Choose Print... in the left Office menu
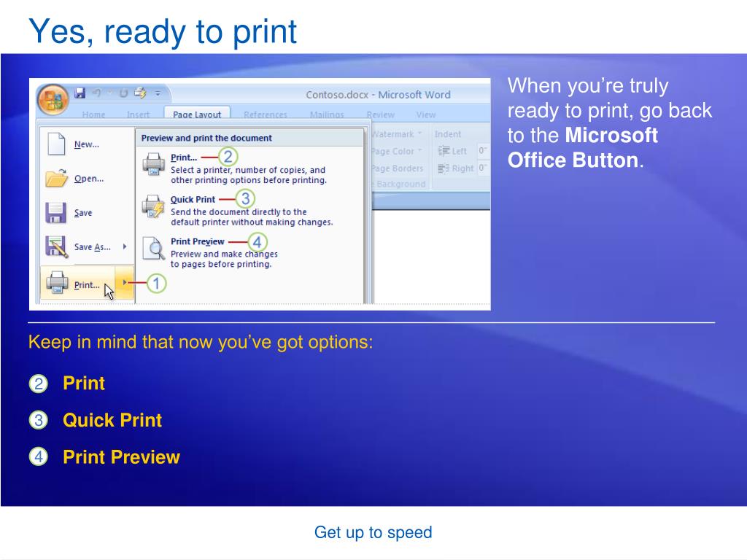 [87, 285]
